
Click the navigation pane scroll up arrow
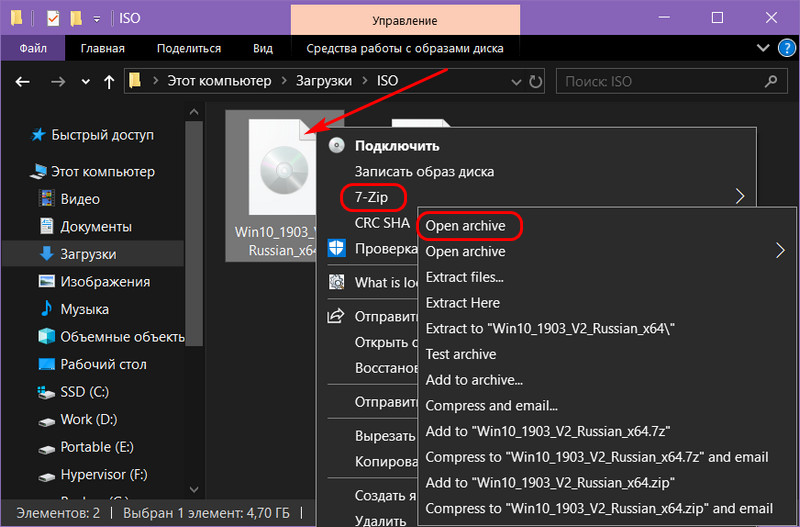pos(194,112)
